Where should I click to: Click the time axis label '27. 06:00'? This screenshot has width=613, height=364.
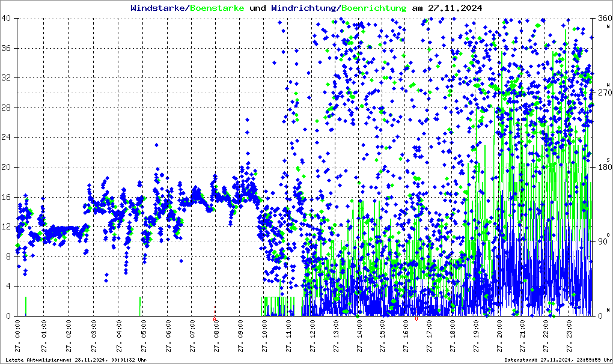pyautogui.click(x=168, y=336)
